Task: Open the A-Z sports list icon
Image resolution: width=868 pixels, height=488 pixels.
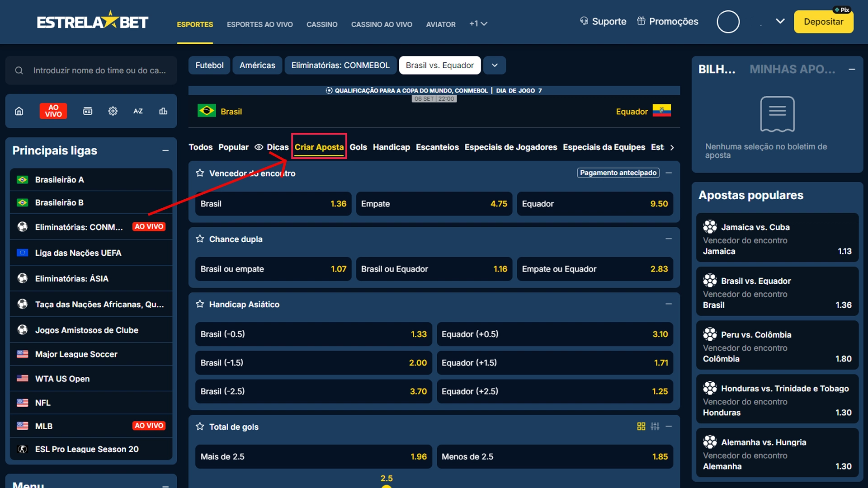Action: (138, 111)
